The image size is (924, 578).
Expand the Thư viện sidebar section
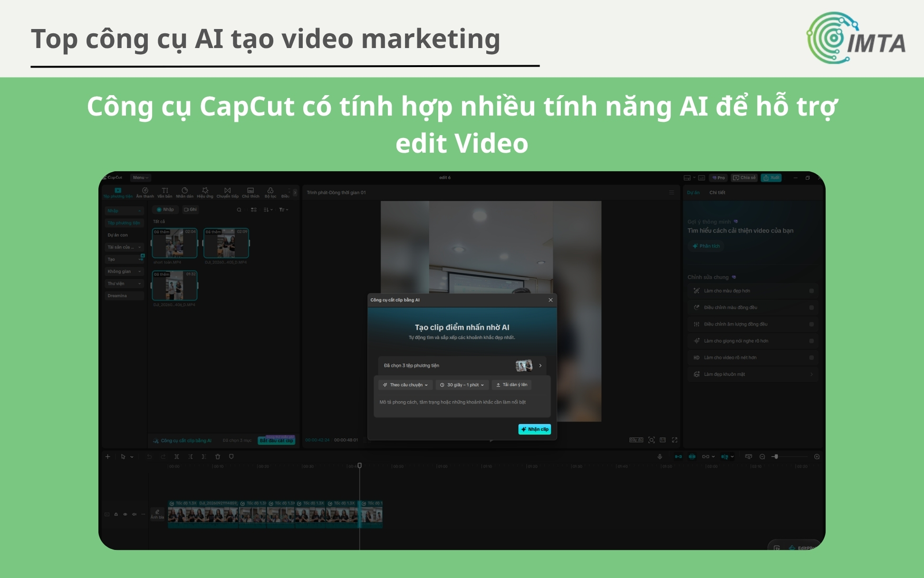(x=124, y=284)
